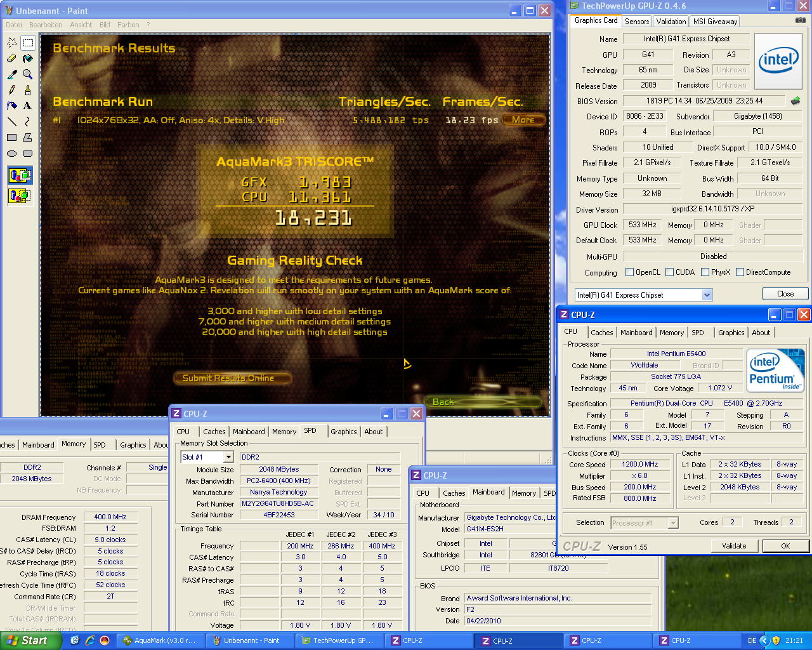The height and width of the screenshot is (650, 812).
Task: Click Show Desktop icon in quick launch
Action: pos(75,640)
